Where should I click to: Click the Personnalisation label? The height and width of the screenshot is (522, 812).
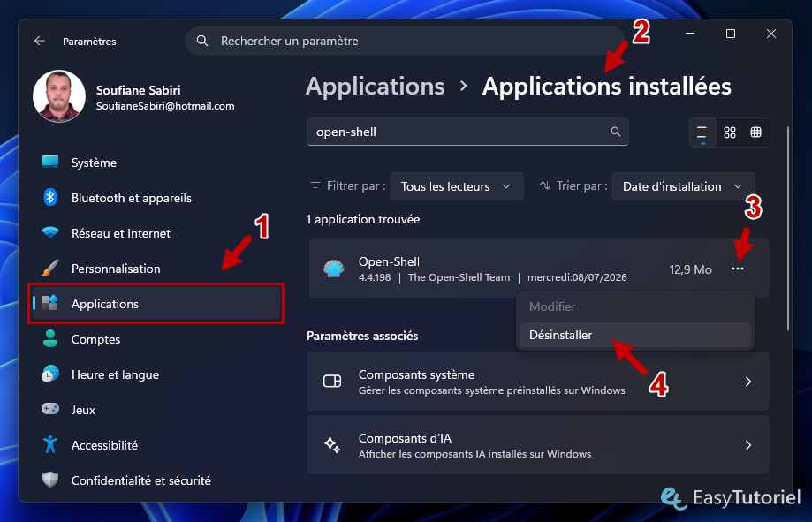point(116,269)
